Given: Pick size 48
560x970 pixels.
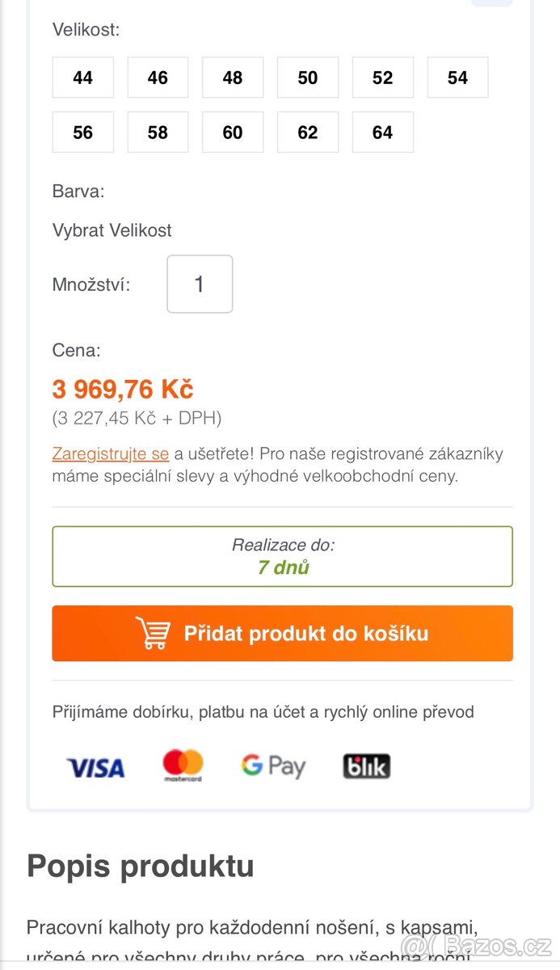Looking at the screenshot, I should 233,78.
